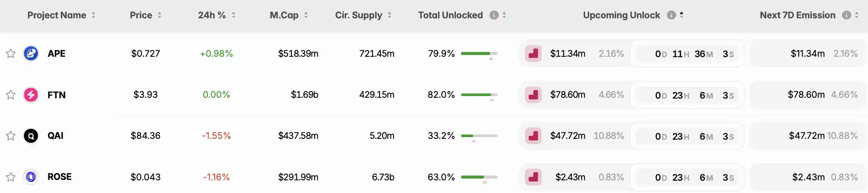
Task: Star the ROSE project as favorite
Action: [x=11, y=177]
